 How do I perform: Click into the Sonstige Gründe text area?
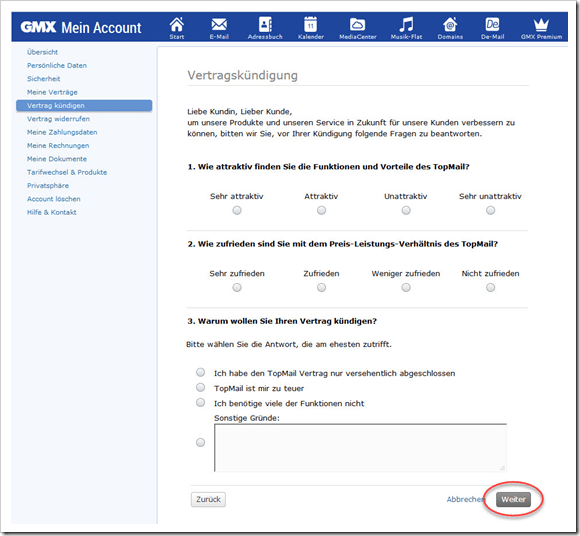[360, 448]
